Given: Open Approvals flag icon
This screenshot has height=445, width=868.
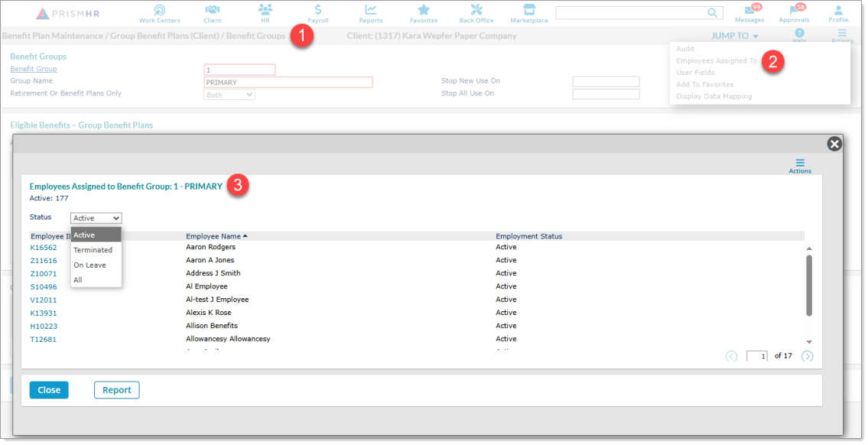Looking at the screenshot, I should tap(793, 11).
